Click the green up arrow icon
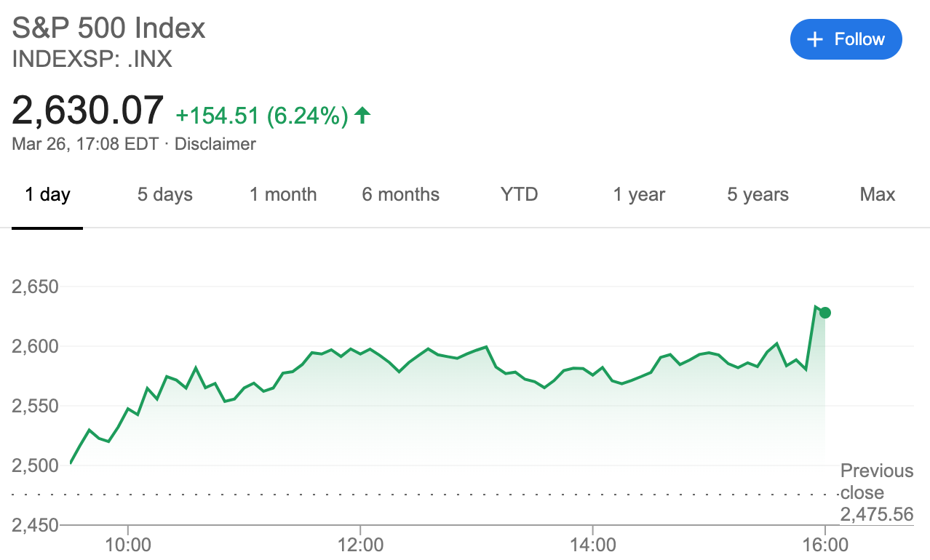Image resolution: width=930 pixels, height=560 pixels. (362, 115)
